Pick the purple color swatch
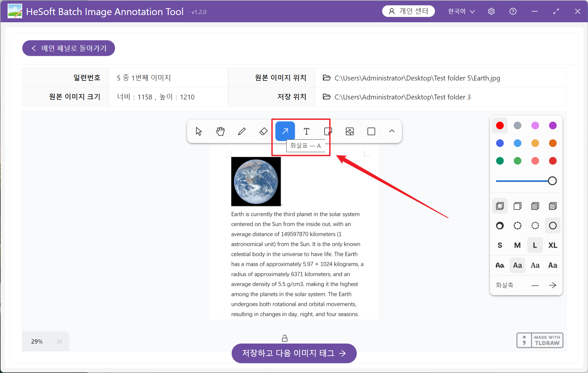This screenshot has height=373, width=588. (x=553, y=125)
